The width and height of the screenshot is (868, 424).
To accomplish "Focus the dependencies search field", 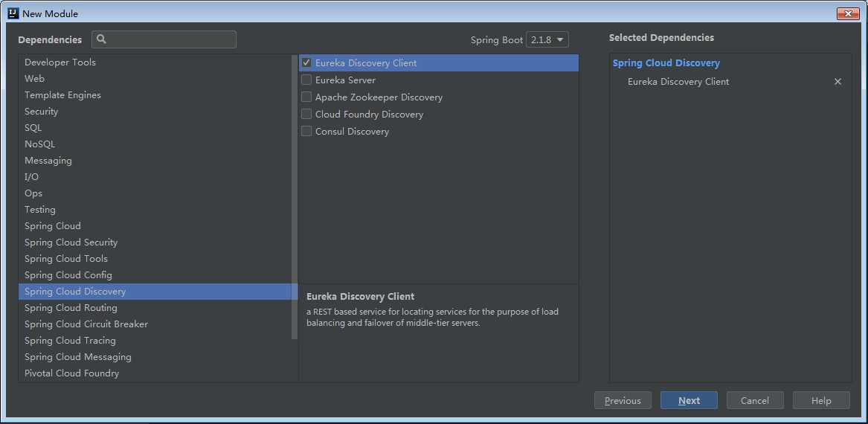I will (164, 39).
